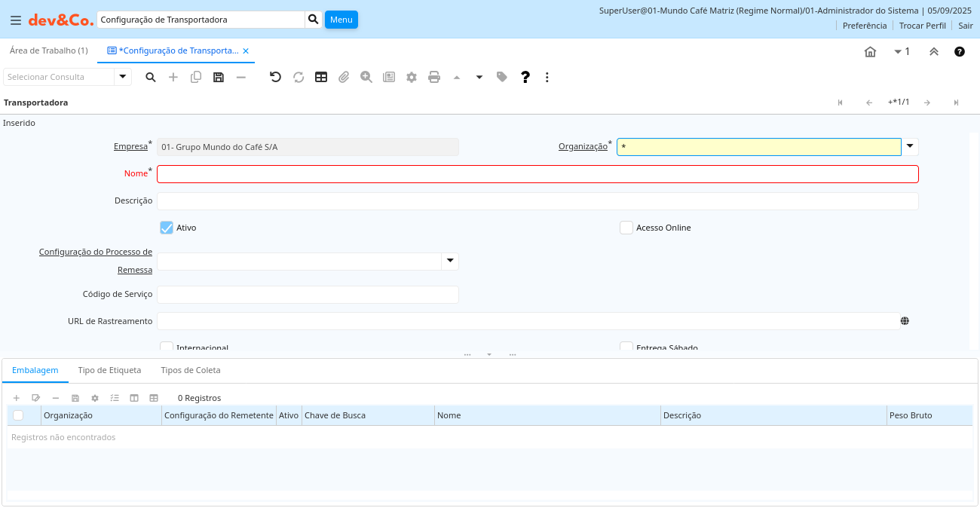Check the select-all box in Embalagem grid
This screenshot has width=980, height=508.
[18, 415]
